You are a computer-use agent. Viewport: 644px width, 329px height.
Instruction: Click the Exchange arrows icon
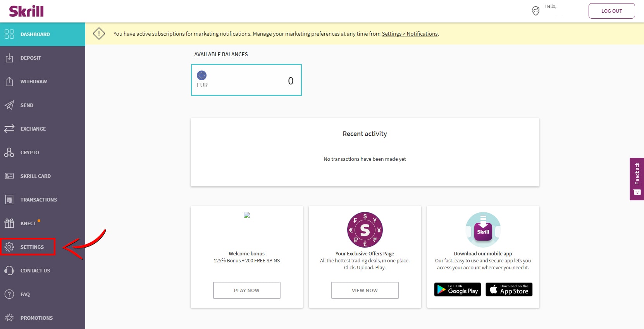(9, 129)
